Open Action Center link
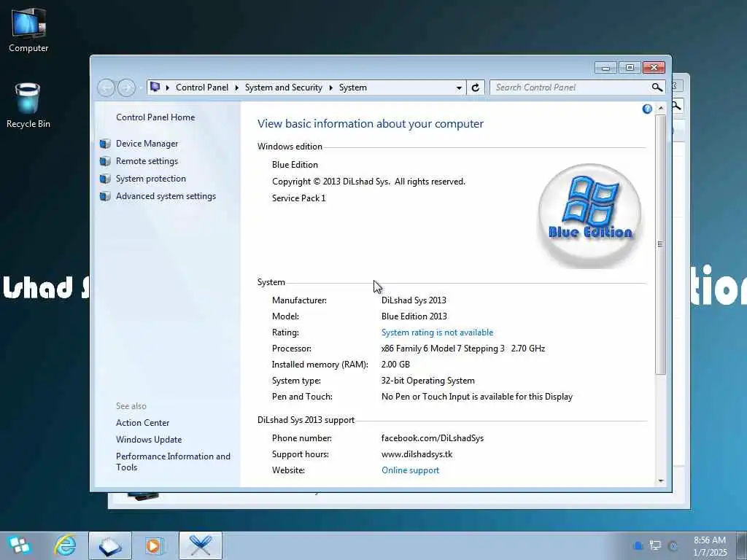The width and height of the screenshot is (747, 560). pos(142,423)
